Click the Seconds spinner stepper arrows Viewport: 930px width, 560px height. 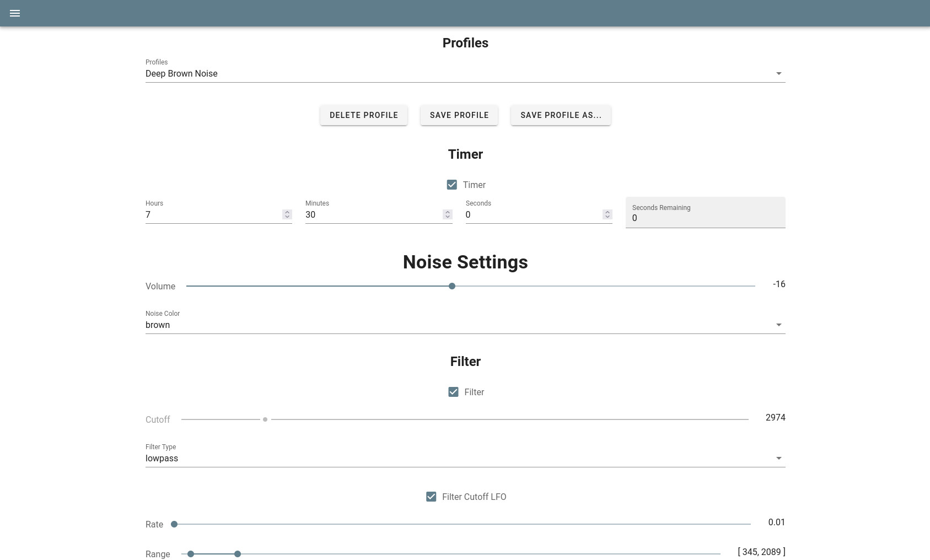(x=607, y=214)
